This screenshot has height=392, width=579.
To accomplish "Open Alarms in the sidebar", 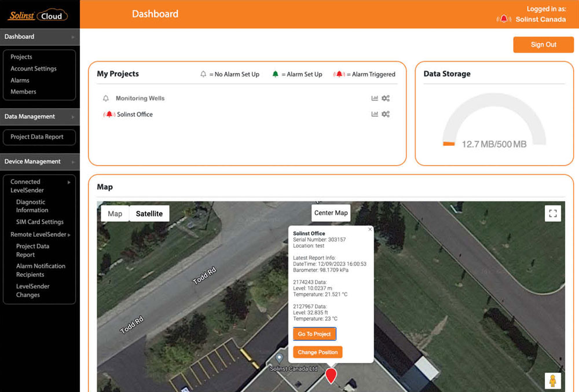I will pos(20,80).
